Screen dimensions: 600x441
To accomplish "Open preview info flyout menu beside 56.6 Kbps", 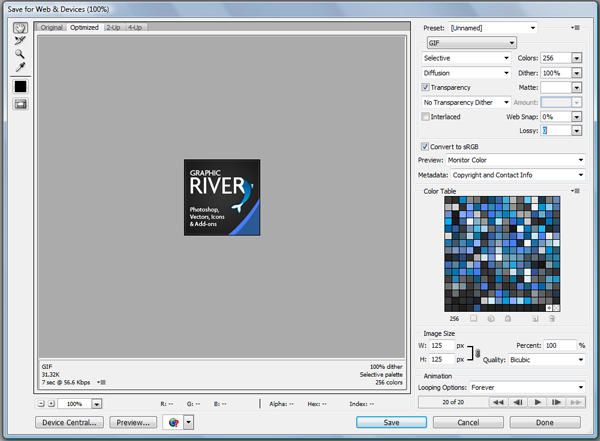I will point(101,382).
